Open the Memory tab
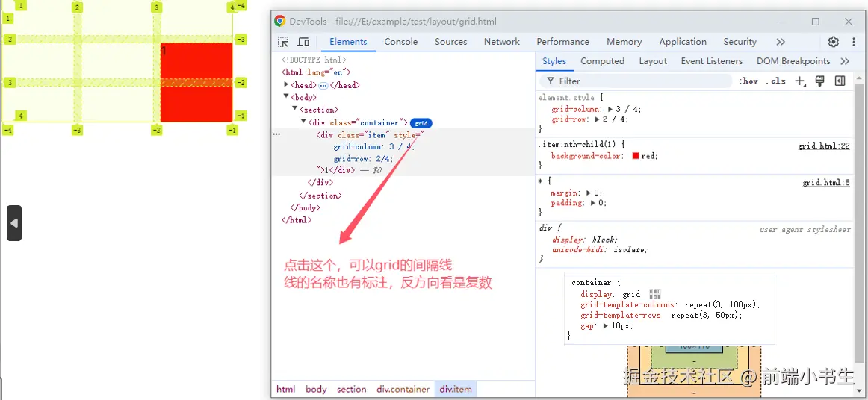This screenshot has width=868, height=400. (624, 42)
